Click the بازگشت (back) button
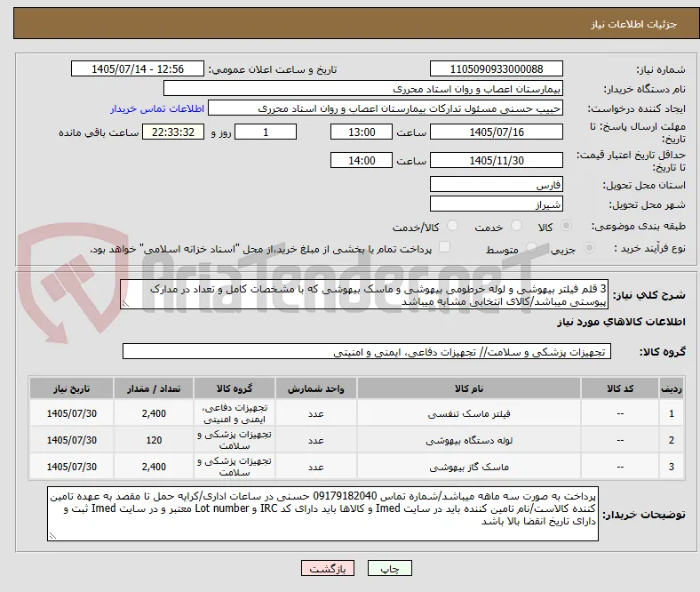Image resolution: width=700 pixels, height=592 pixels. [328, 568]
